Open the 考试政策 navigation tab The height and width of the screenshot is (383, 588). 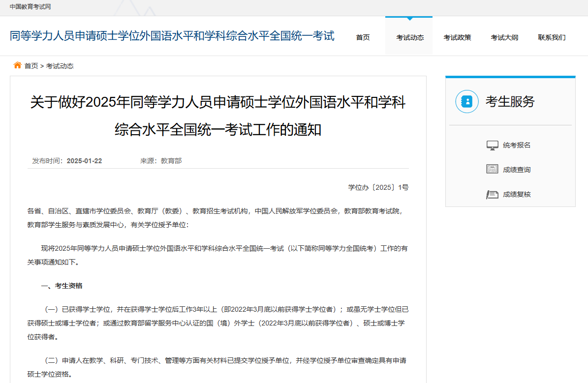pyautogui.click(x=457, y=37)
